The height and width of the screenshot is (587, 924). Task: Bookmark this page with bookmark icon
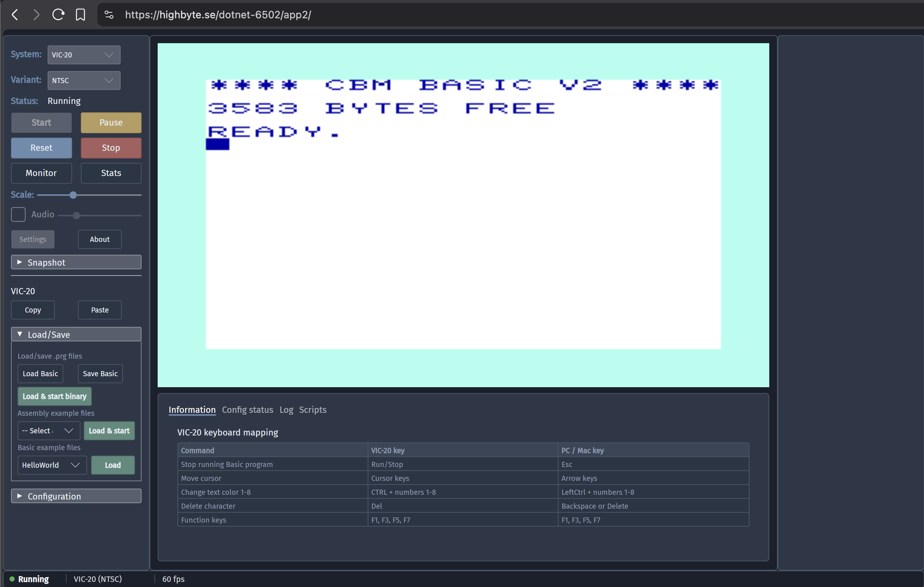pyautogui.click(x=80, y=15)
